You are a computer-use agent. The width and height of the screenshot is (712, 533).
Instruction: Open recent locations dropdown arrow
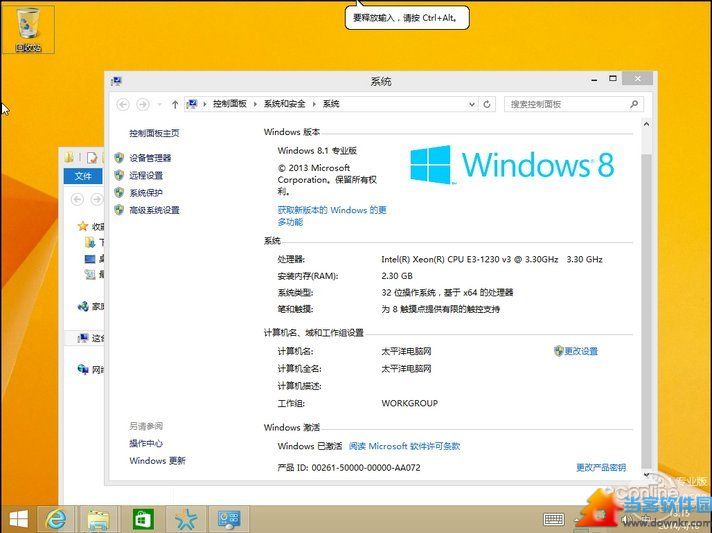click(159, 104)
